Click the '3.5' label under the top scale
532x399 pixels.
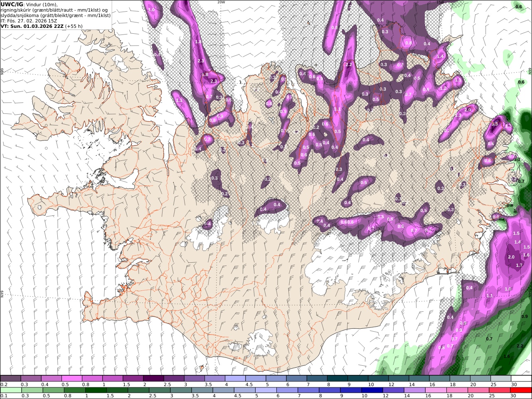[208, 384]
